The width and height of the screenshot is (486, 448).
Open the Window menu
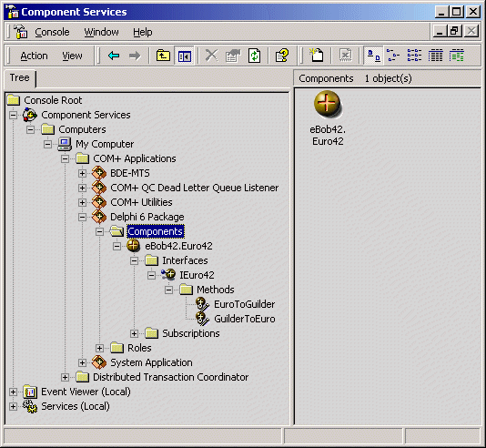click(x=101, y=32)
